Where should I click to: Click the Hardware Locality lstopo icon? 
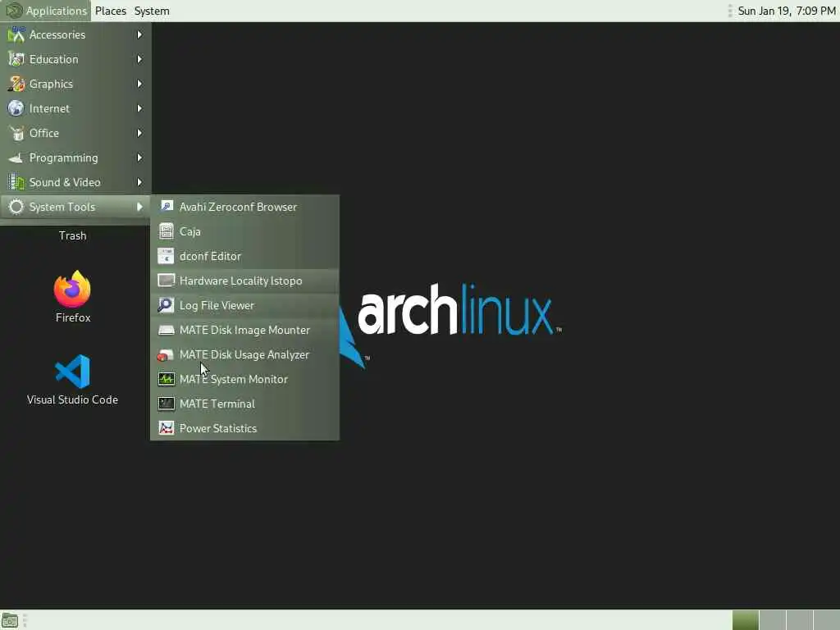pyautogui.click(x=166, y=281)
